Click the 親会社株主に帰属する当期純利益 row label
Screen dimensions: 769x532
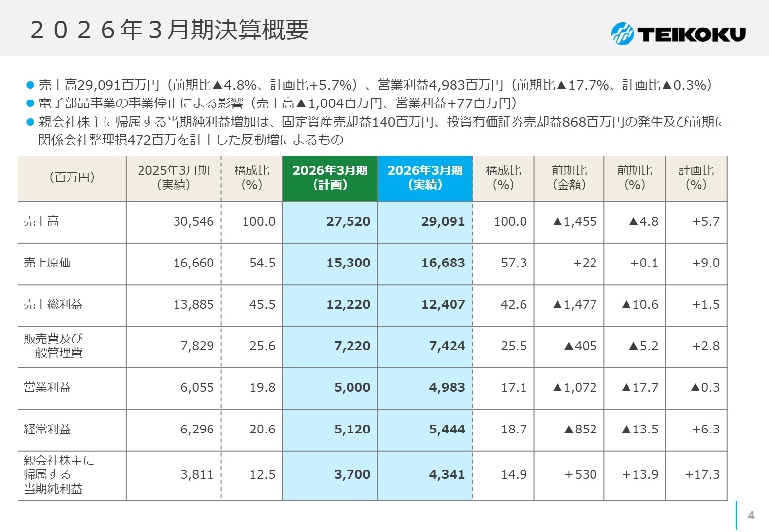[x=59, y=475]
